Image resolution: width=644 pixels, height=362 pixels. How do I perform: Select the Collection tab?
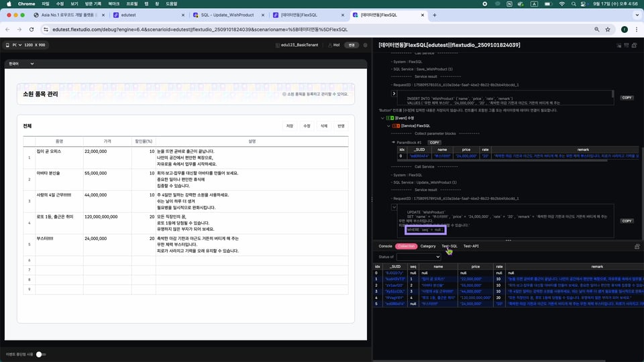(x=407, y=246)
